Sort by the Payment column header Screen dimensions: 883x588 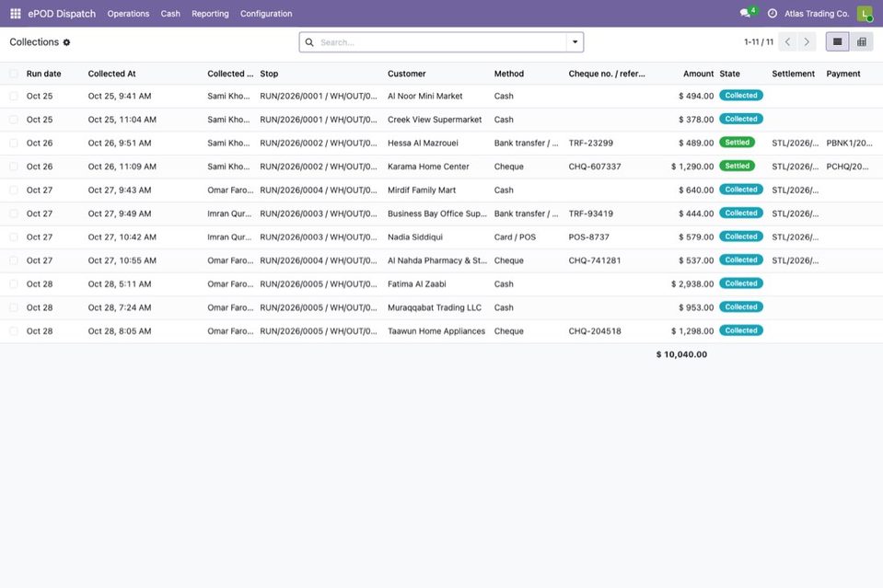pos(843,74)
